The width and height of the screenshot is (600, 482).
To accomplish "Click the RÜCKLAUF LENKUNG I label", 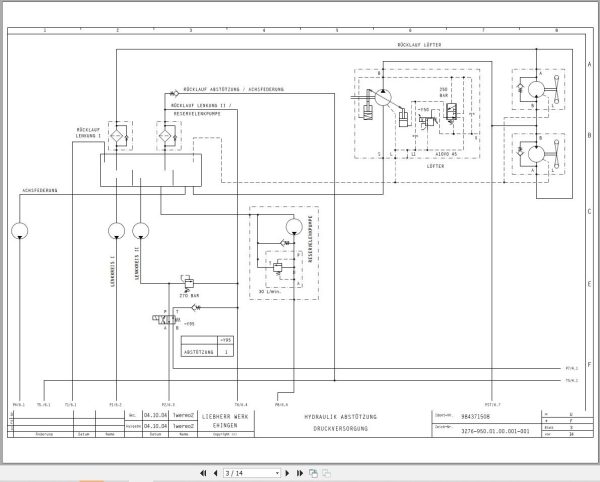I will 88,133.
